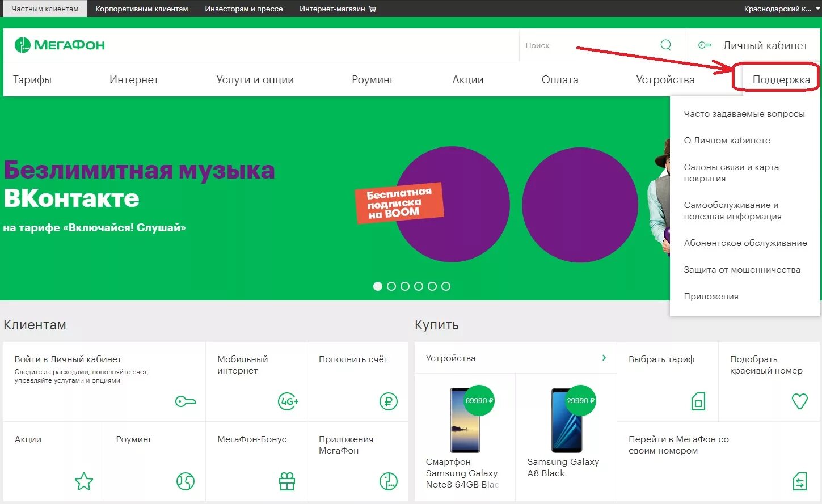
Task: Click the search magnifier icon
Action: (666, 45)
